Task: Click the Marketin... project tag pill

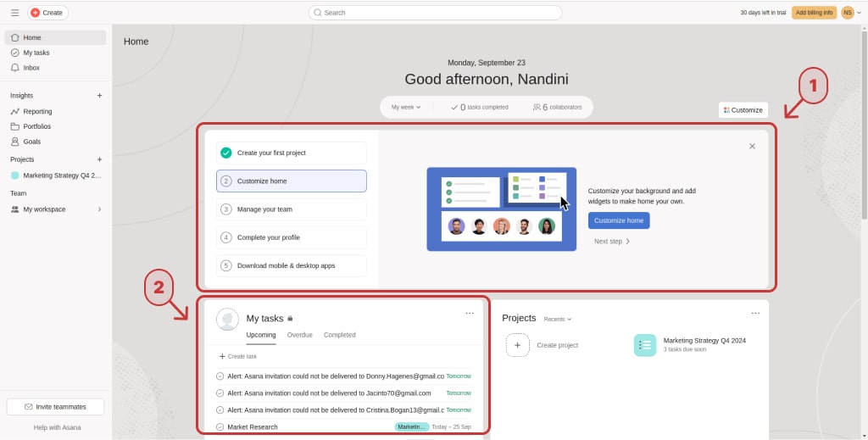Action: pos(412,426)
